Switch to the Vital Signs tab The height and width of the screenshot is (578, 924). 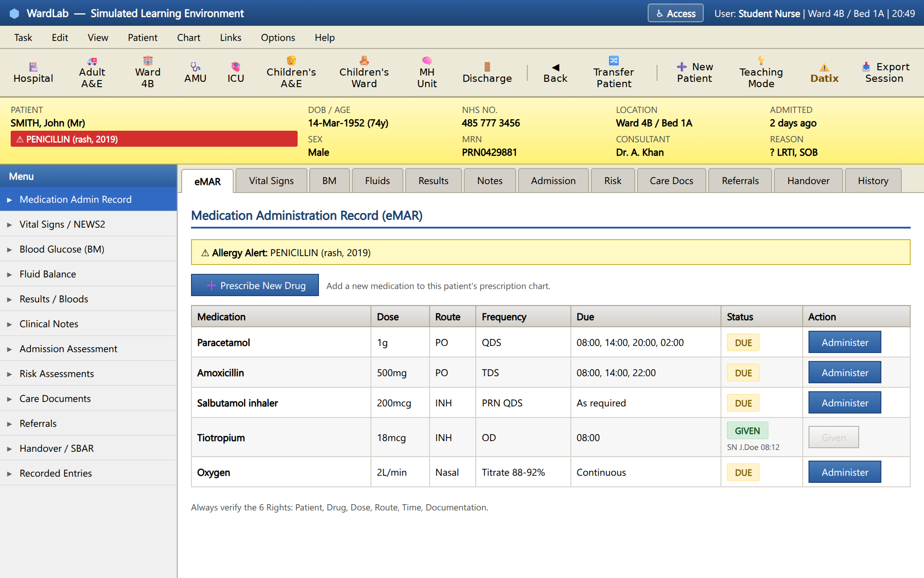click(271, 181)
